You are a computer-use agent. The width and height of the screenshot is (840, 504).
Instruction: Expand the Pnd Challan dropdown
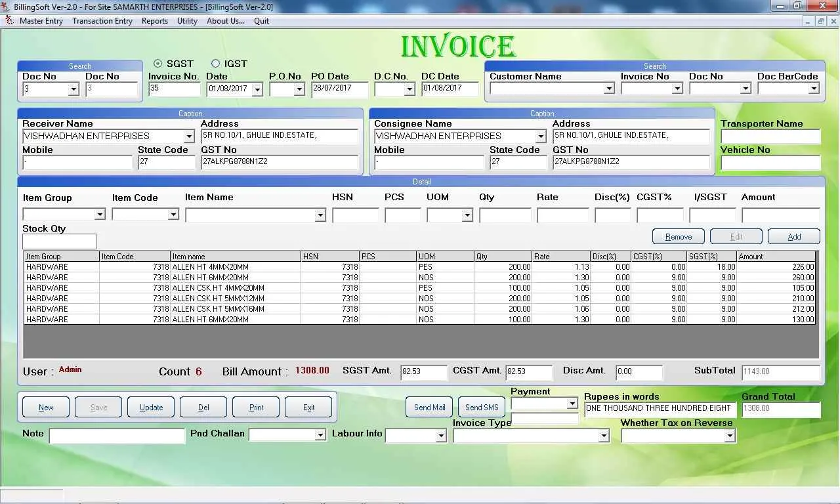[x=321, y=434]
